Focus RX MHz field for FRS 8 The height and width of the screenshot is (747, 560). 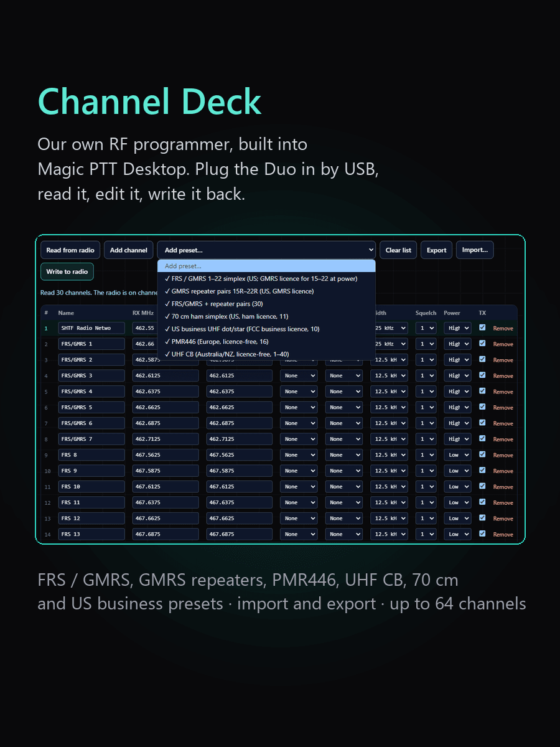(166, 455)
